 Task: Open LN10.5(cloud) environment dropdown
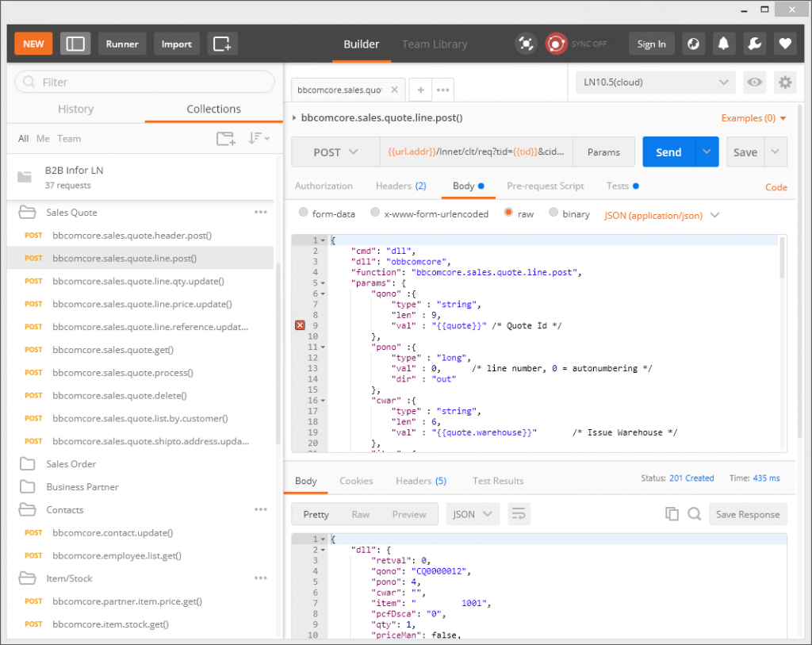655,83
